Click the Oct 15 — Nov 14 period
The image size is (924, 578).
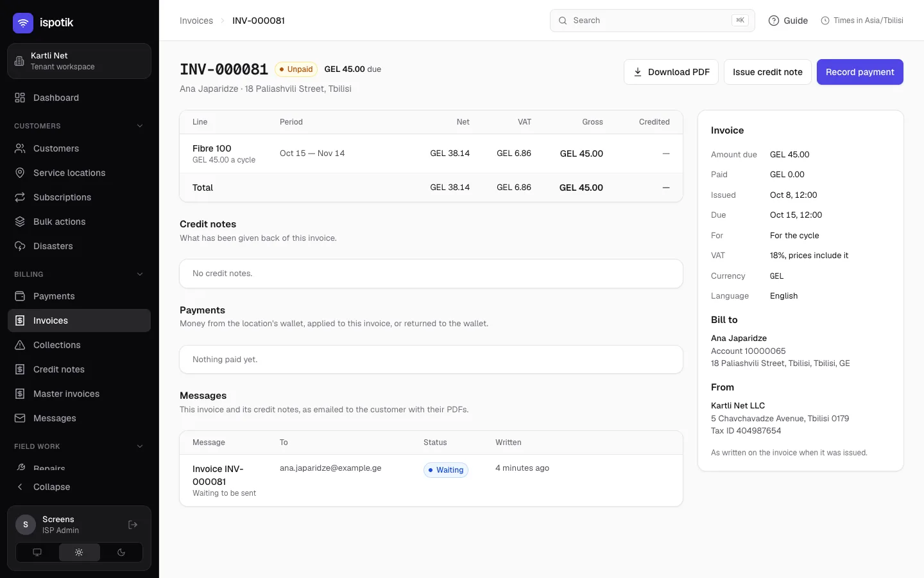point(312,153)
